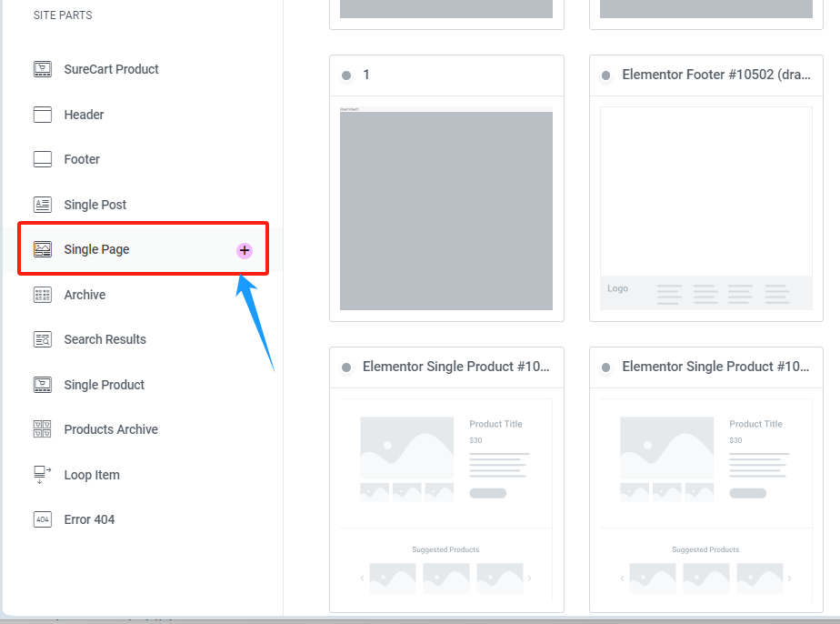This screenshot has height=624, width=840.
Task: Select Elementor Footer #10502 with its dot
Action: 605,75
